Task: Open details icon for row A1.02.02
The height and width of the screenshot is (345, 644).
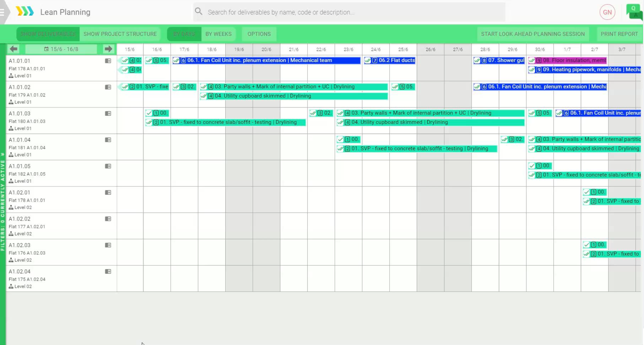Action: pos(108,219)
